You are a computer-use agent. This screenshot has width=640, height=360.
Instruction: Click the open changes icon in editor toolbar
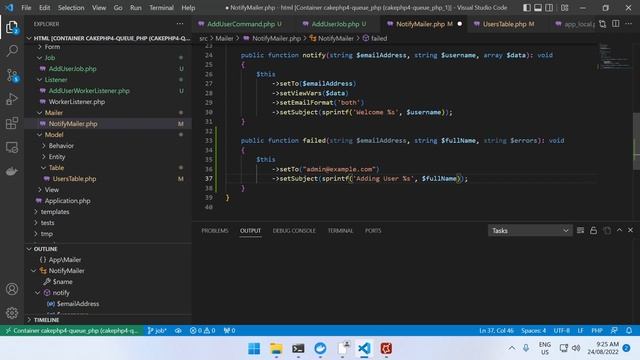pyautogui.click(x=602, y=24)
